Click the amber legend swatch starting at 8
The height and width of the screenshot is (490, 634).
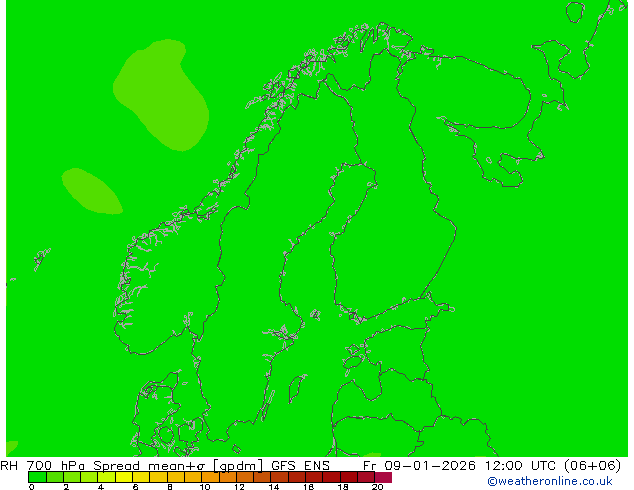pyautogui.click(x=175, y=477)
